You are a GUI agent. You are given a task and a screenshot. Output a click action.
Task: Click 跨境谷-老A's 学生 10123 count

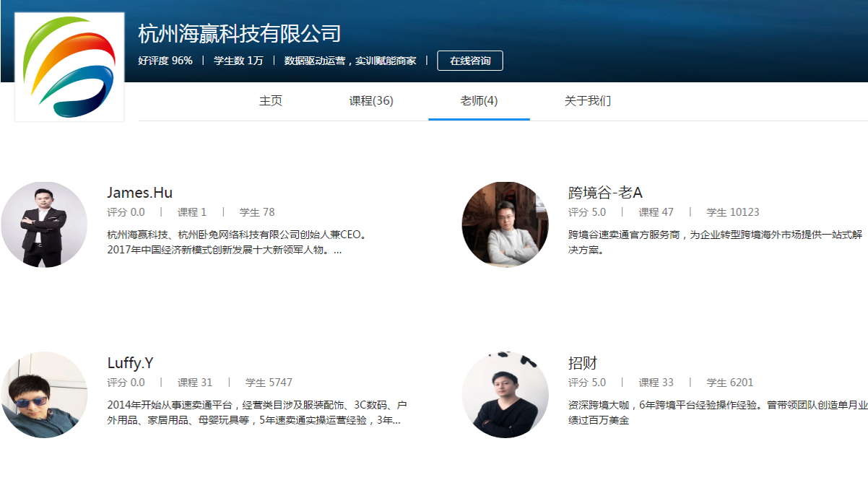733,212
